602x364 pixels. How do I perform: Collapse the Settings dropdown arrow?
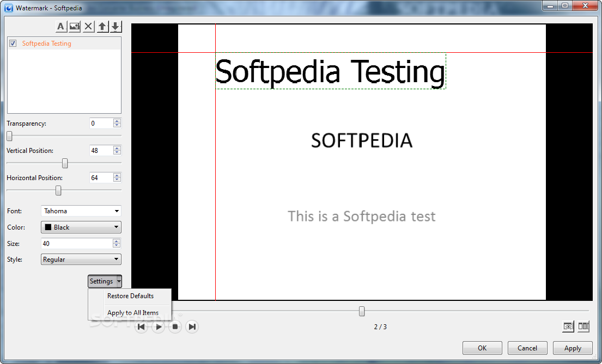[119, 281]
